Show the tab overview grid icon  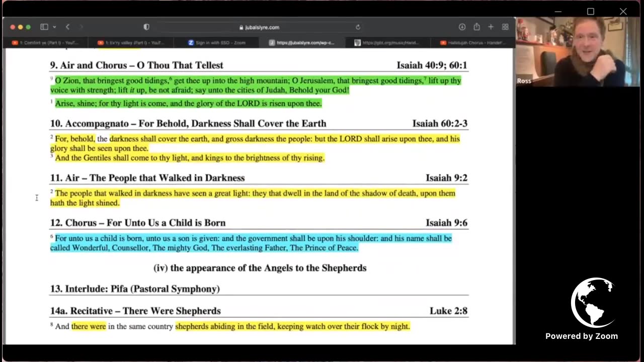pyautogui.click(x=505, y=27)
